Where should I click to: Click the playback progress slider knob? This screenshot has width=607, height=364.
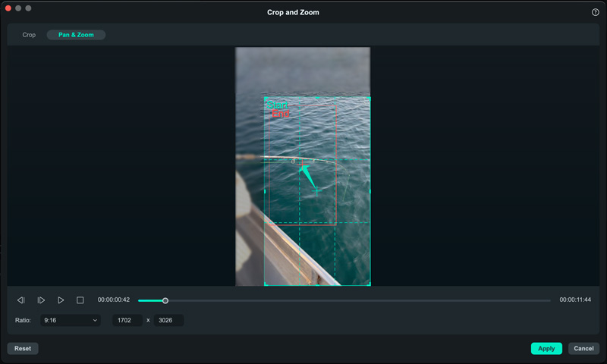coord(165,301)
